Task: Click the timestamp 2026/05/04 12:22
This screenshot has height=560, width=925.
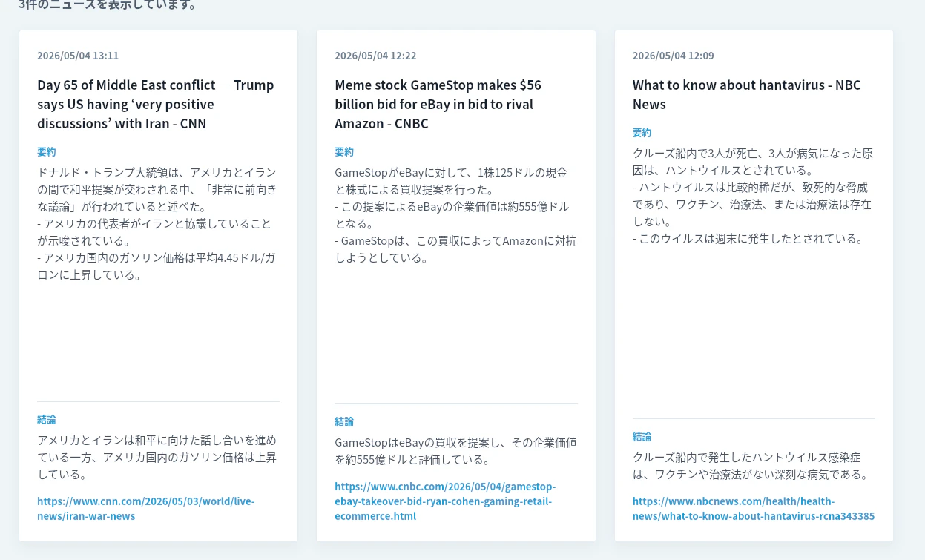Action: (375, 56)
